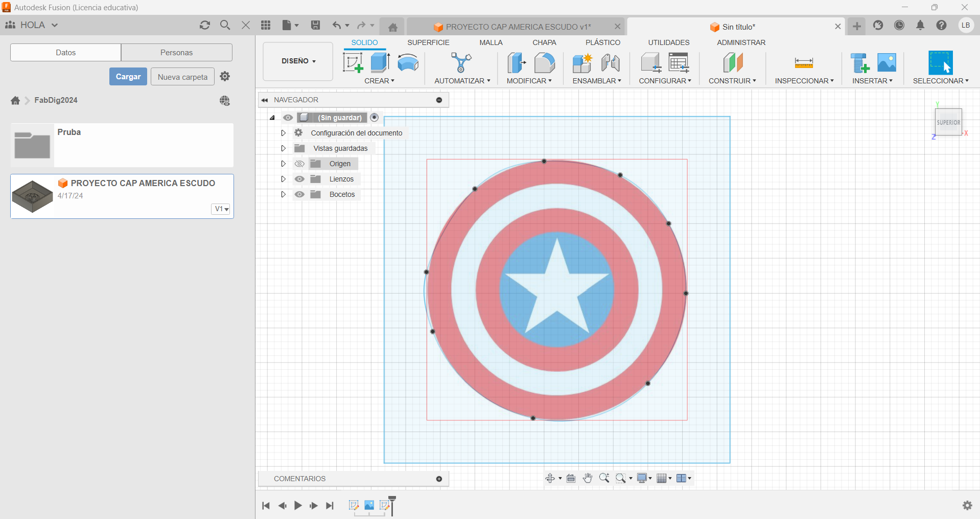Expand Configuración del documento

click(x=283, y=133)
